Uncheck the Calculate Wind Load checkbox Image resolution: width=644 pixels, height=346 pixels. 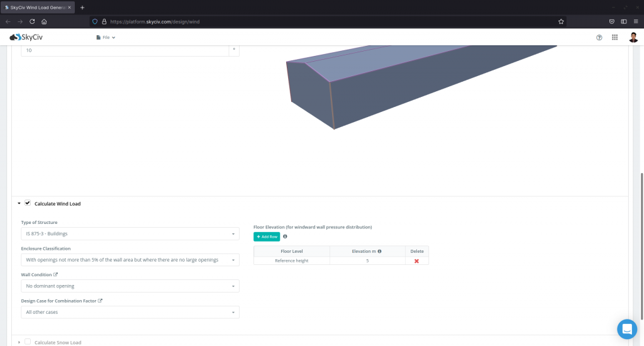click(28, 203)
